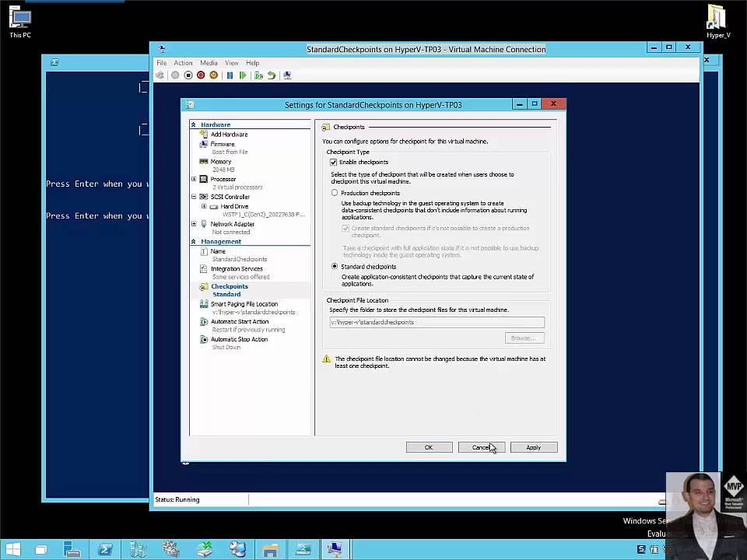Select the Production checkpoints radio button
This screenshot has height=560, width=747.
(335, 193)
